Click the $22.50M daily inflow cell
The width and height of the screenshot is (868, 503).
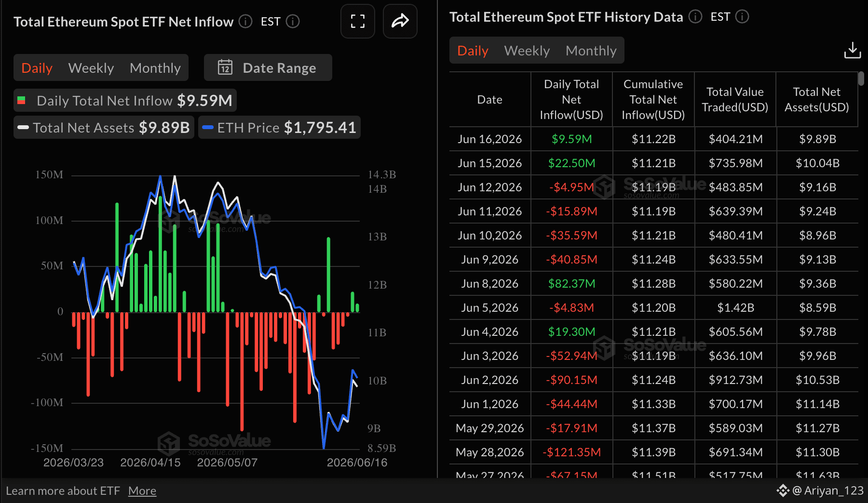pyautogui.click(x=572, y=163)
